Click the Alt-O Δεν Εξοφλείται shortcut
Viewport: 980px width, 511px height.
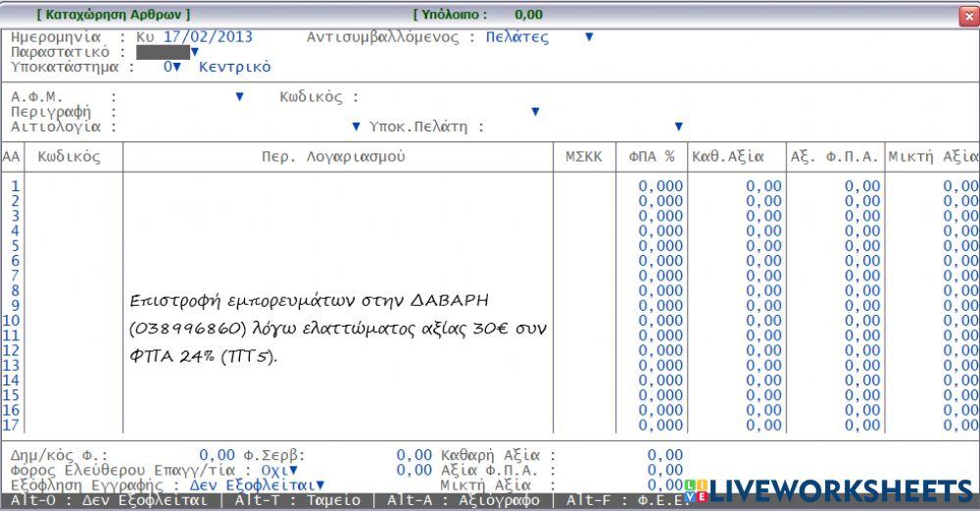[110, 500]
